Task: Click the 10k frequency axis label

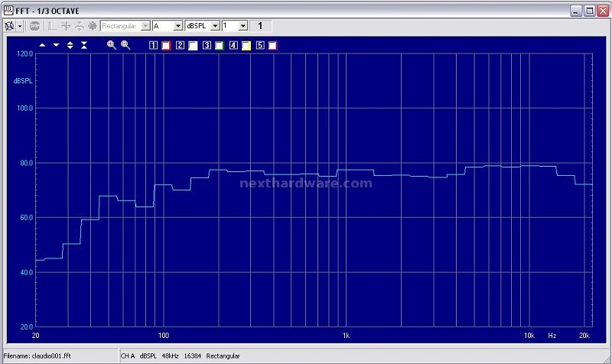Action: point(529,336)
